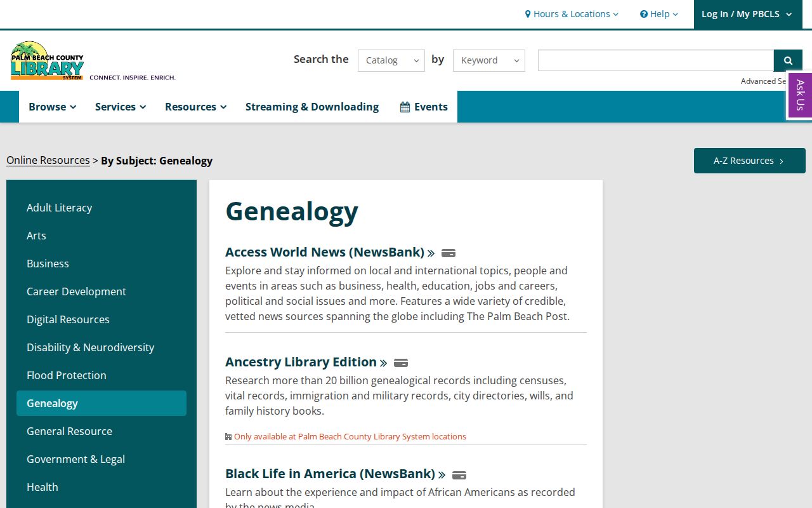Open the Black Life in America (NewsBank) link
Viewport: 812px width, 508px height.
pos(335,474)
